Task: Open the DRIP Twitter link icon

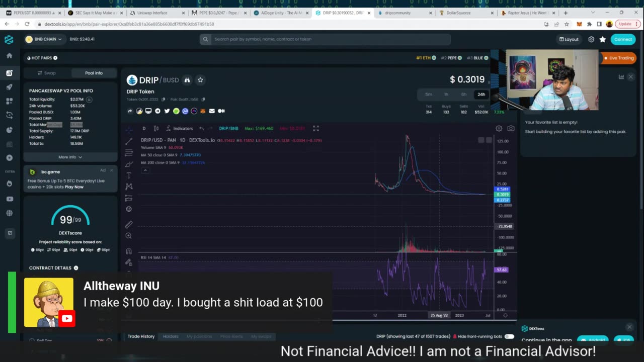Action: (x=167, y=111)
